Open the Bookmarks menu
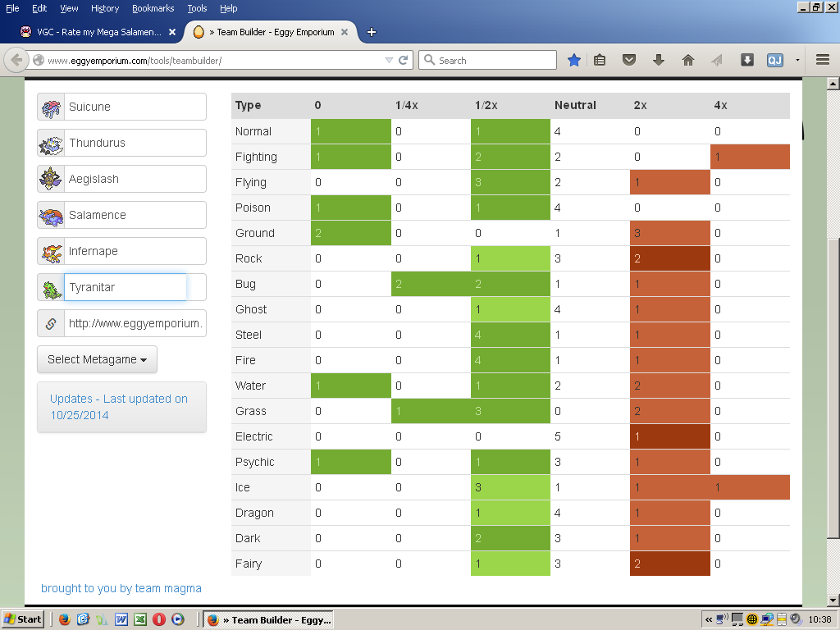Viewport: 840px width, 630px height. tap(153, 8)
